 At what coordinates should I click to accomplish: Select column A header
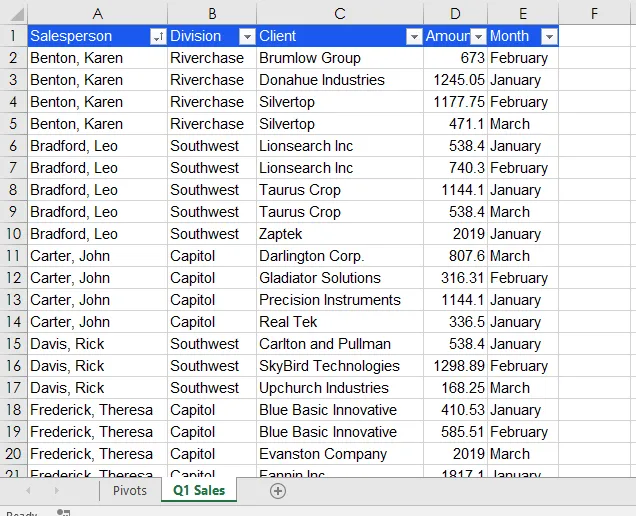pyautogui.click(x=97, y=14)
